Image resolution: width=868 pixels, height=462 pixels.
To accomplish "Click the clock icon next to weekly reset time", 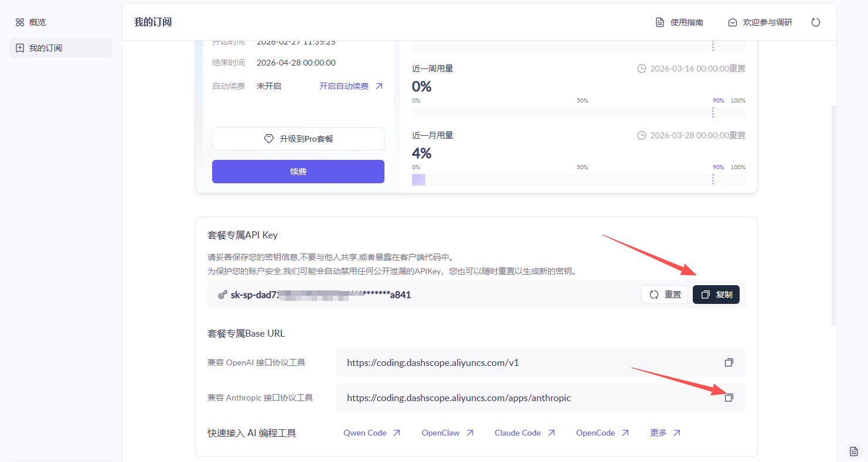I will pos(642,69).
